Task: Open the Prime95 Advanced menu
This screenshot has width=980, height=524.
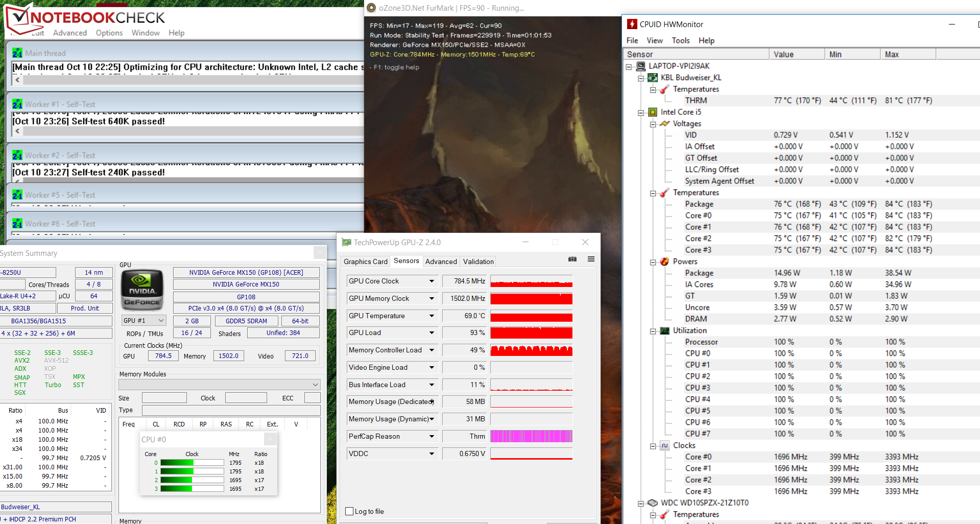Action: point(70,33)
